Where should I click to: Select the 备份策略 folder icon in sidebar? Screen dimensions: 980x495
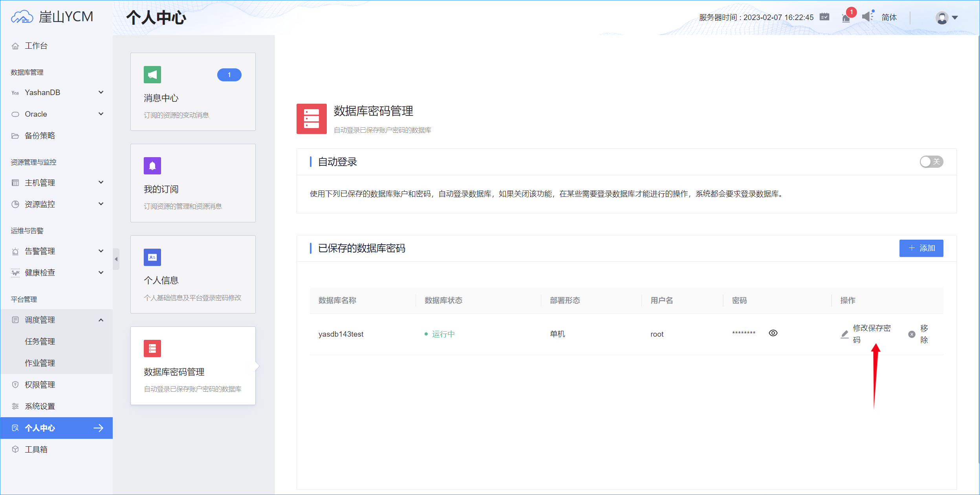(15, 136)
